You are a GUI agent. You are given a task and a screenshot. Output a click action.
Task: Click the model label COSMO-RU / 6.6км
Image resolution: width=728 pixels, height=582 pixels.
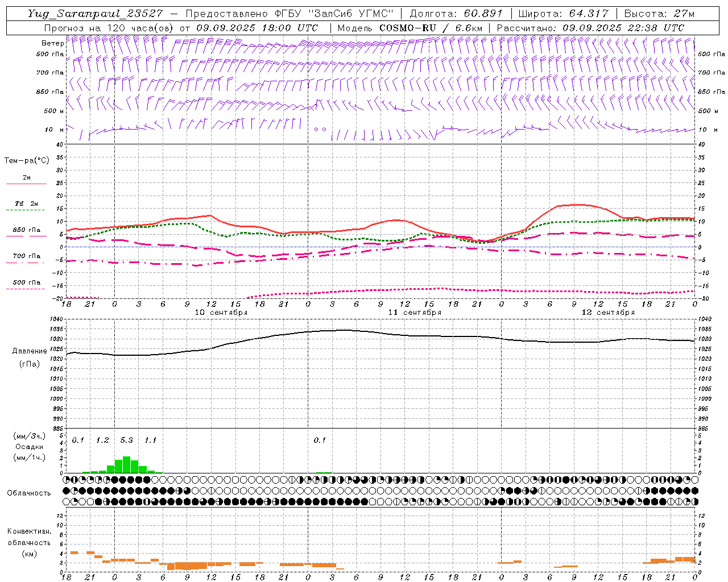click(431, 28)
